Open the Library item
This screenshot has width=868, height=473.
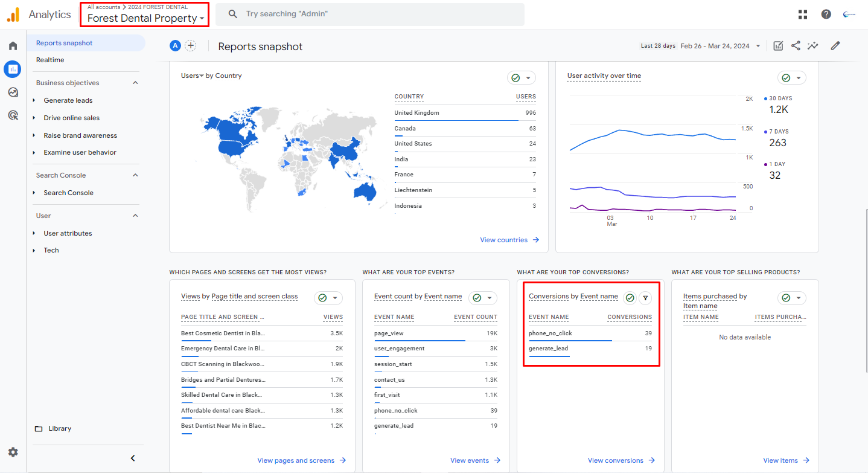[60, 428]
